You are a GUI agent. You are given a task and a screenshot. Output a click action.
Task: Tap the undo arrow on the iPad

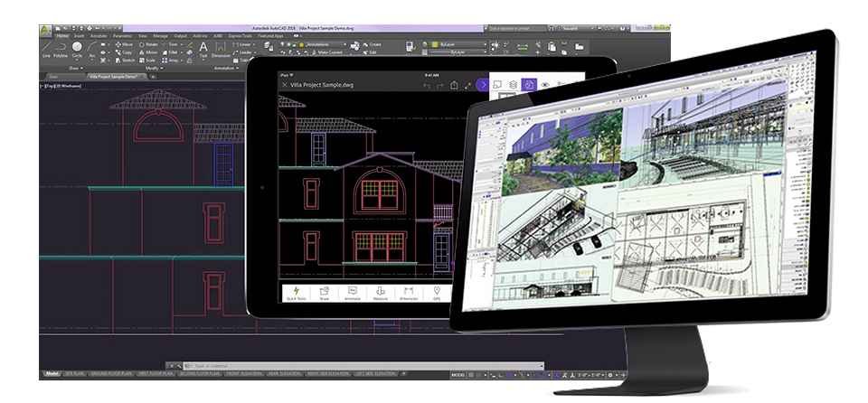tap(426, 85)
